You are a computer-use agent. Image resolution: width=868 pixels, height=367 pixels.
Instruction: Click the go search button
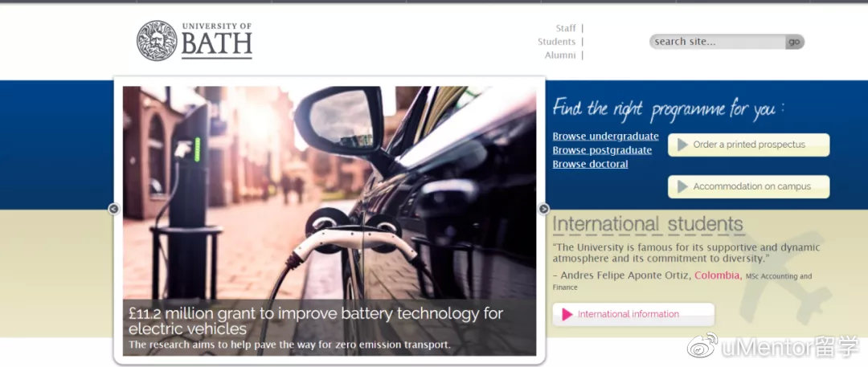[x=794, y=42]
